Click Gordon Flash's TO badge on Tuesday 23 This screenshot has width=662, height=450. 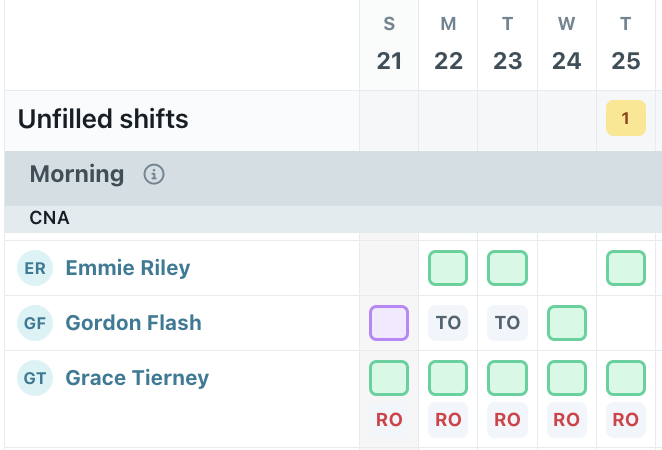pyautogui.click(x=507, y=323)
